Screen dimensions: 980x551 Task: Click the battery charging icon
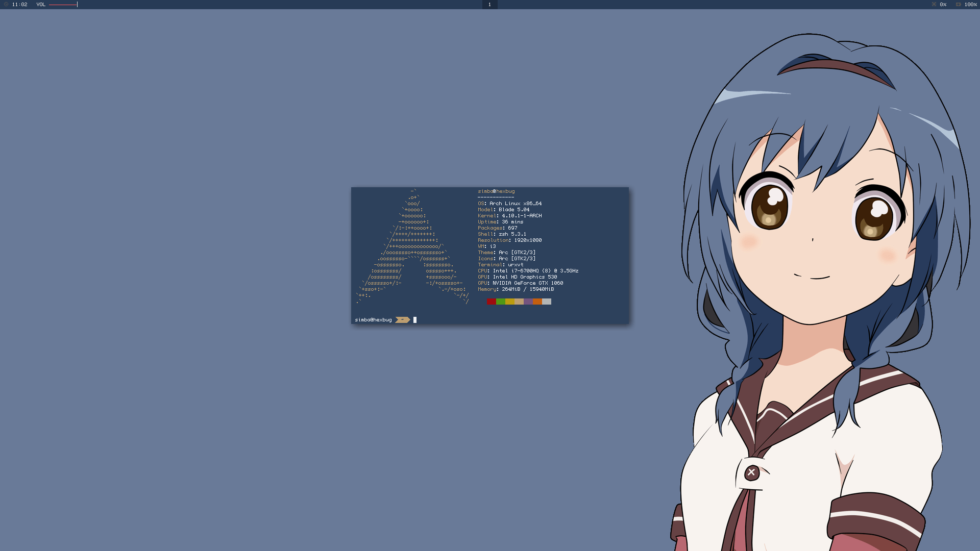point(959,5)
